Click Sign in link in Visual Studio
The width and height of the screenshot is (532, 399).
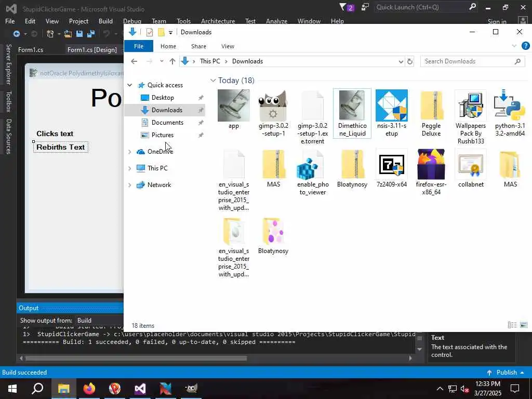(497, 21)
